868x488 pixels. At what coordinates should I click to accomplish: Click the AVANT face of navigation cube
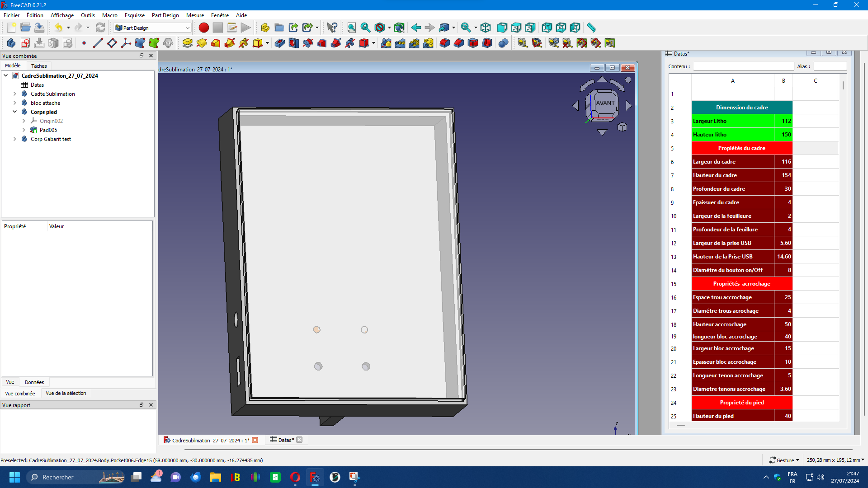[605, 103]
